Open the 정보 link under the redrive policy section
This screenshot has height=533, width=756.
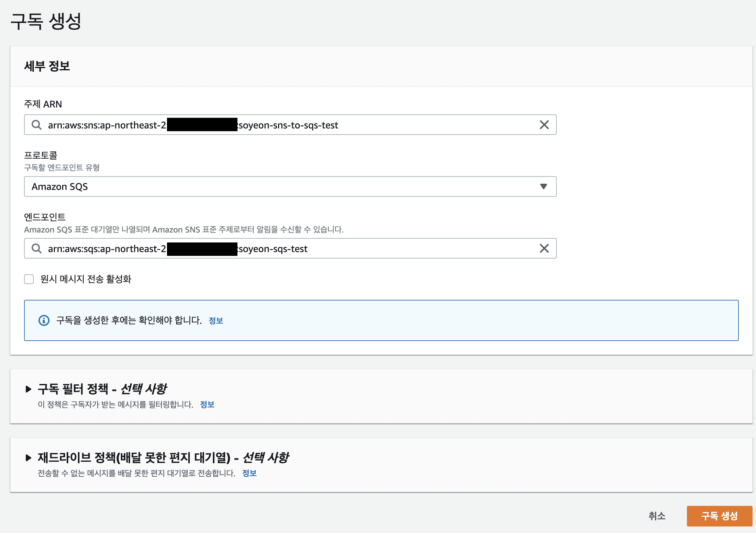tap(249, 473)
